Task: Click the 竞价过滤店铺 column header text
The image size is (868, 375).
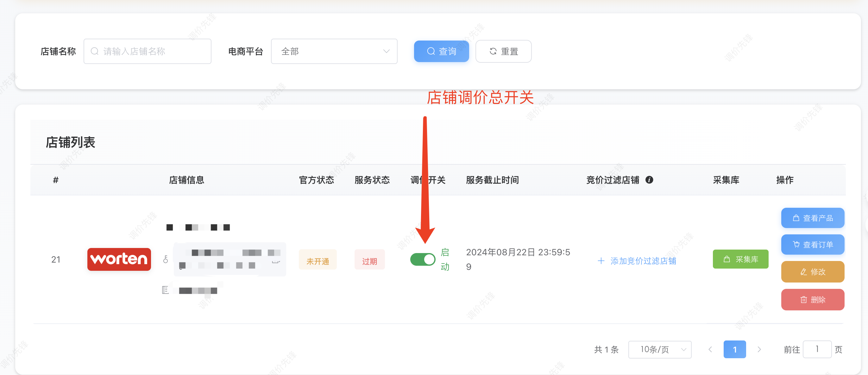Action: coord(612,180)
